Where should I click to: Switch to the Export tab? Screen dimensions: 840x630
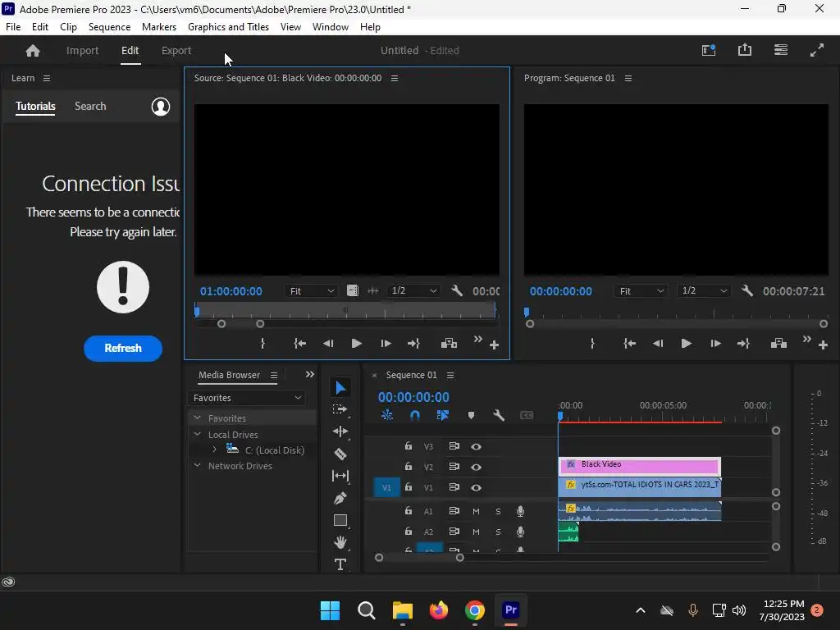pyautogui.click(x=176, y=50)
